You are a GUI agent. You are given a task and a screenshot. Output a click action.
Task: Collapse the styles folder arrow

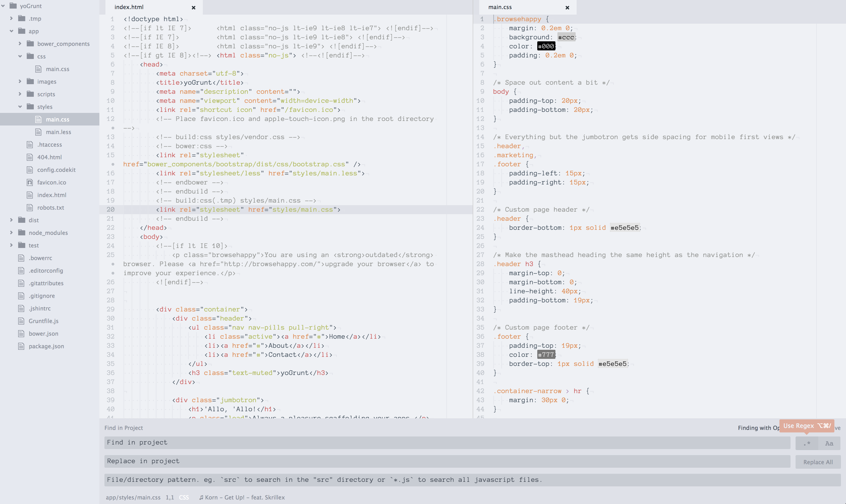[20, 107]
